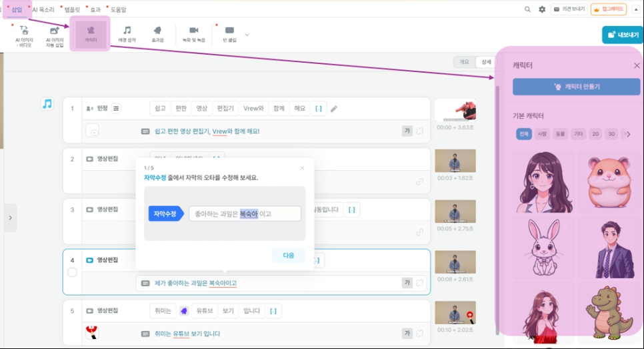Switch to 상세 detail view

coord(486,61)
